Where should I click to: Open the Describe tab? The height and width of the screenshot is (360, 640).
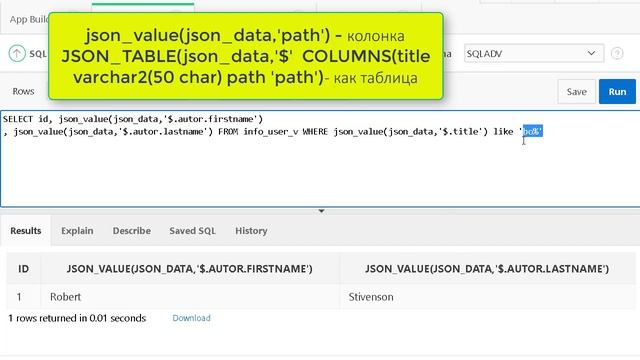(x=131, y=231)
